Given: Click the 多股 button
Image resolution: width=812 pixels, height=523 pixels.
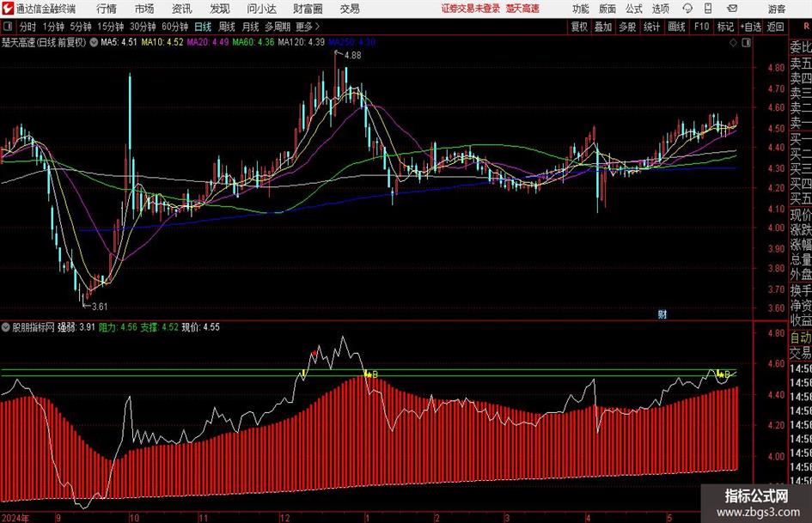Looking at the screenshot, I should click(627, 27).
